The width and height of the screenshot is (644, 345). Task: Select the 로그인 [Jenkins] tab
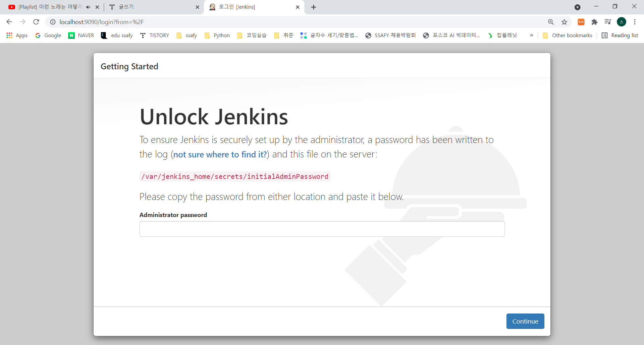(x=254, y=7)
